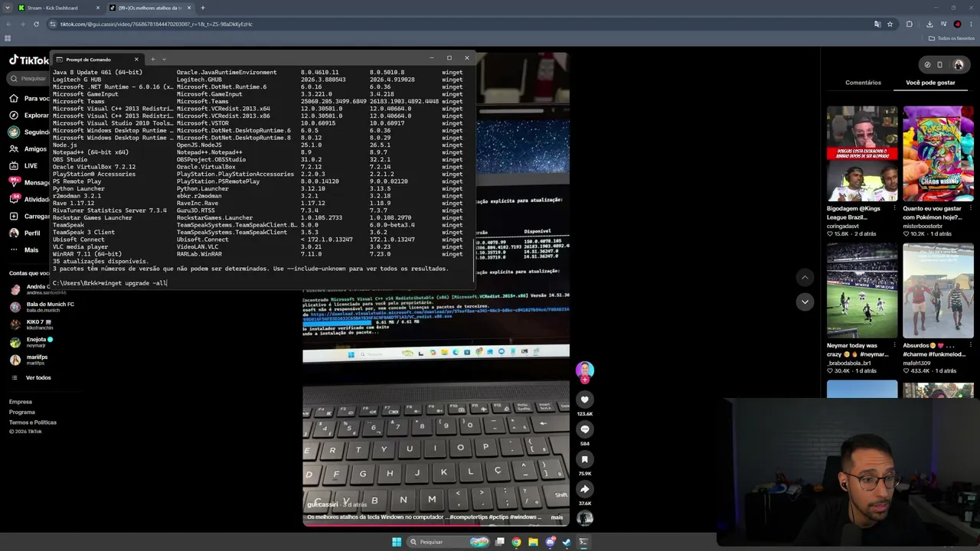The image size is (980, 551).
Task: Open 'Bigodagem @Kings League' video thumbnail
Action: [862, 154]
